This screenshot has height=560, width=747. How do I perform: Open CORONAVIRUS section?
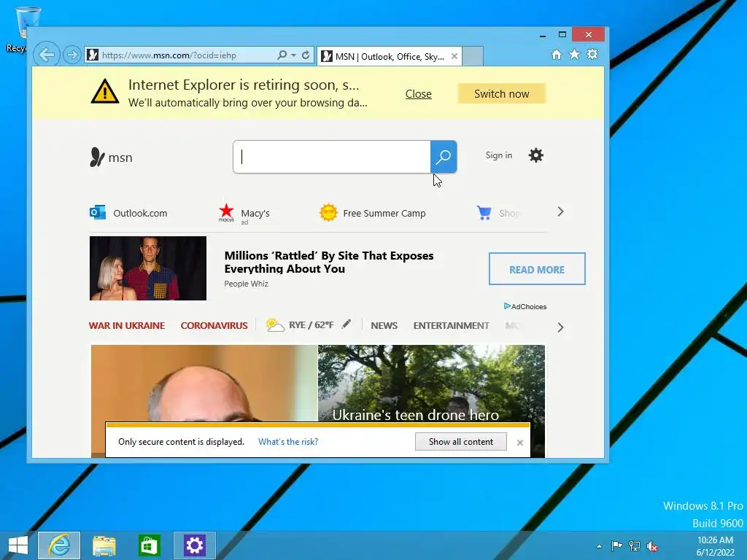[x=214, y=326]
